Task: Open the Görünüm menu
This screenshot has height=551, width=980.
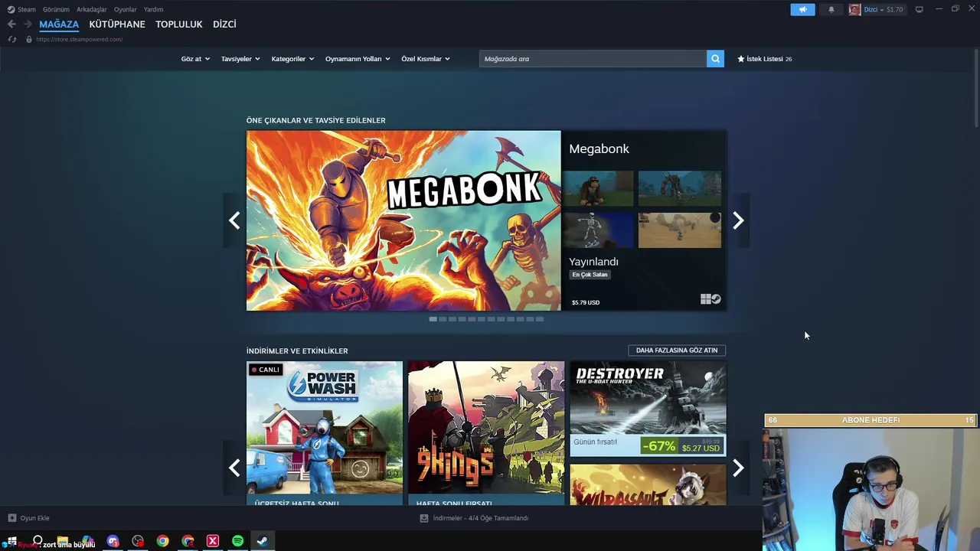Action: pos(56,9)
